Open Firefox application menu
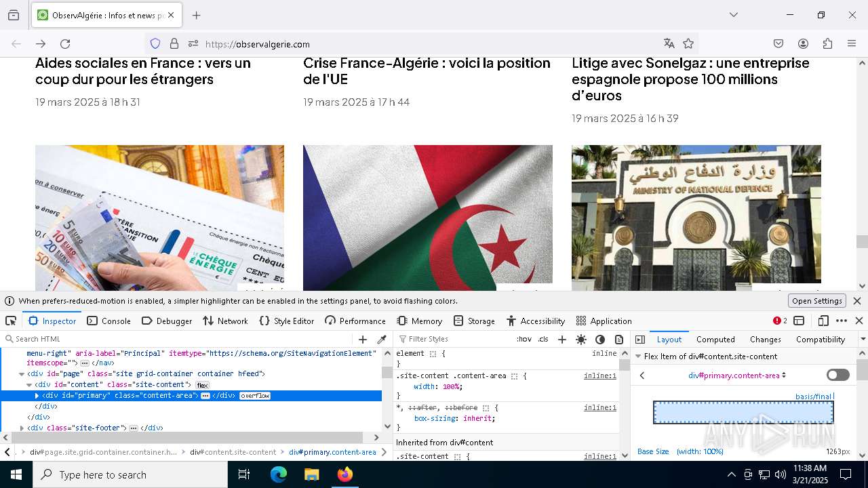 pyautogui.click(x=852, y=44)
